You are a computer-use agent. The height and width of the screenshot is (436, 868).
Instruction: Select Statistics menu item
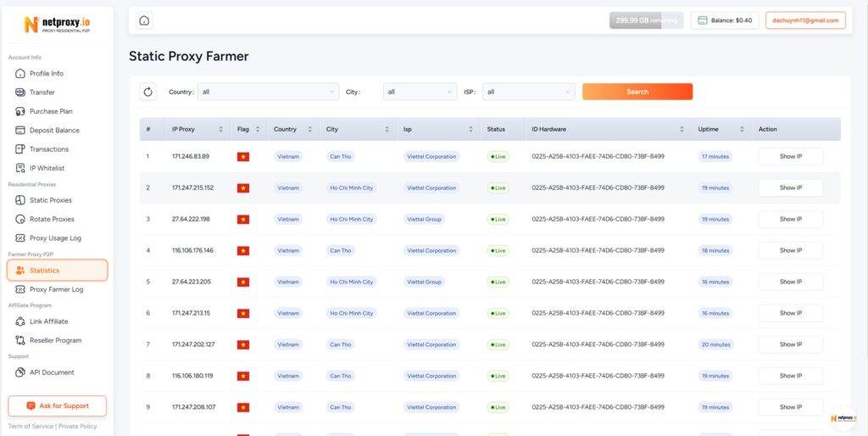pyautogui.click(x=57, y=271)
